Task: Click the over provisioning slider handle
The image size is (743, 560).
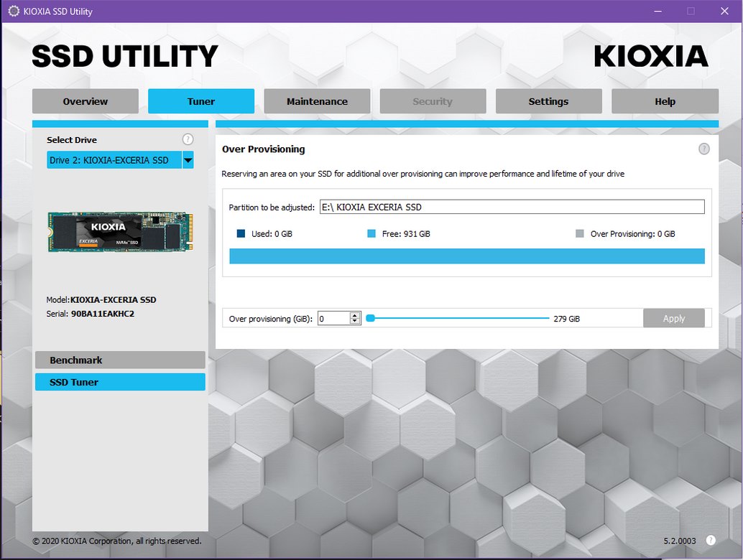Action: (370, 318)
